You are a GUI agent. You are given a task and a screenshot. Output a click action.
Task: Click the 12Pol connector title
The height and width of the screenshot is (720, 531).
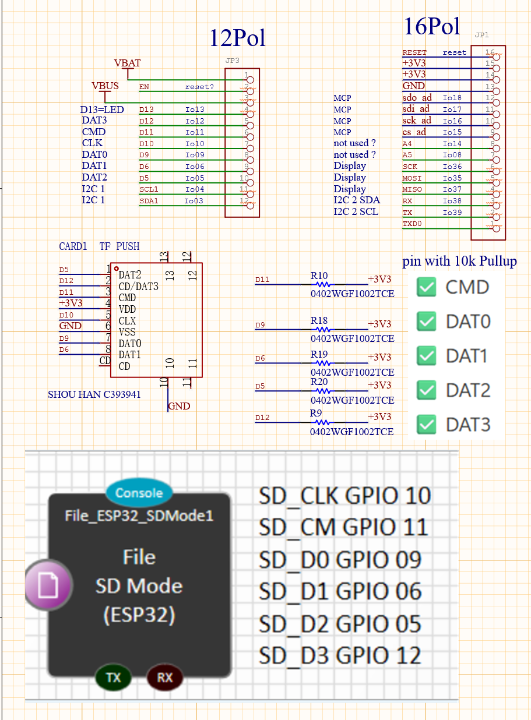click(237, 38)
